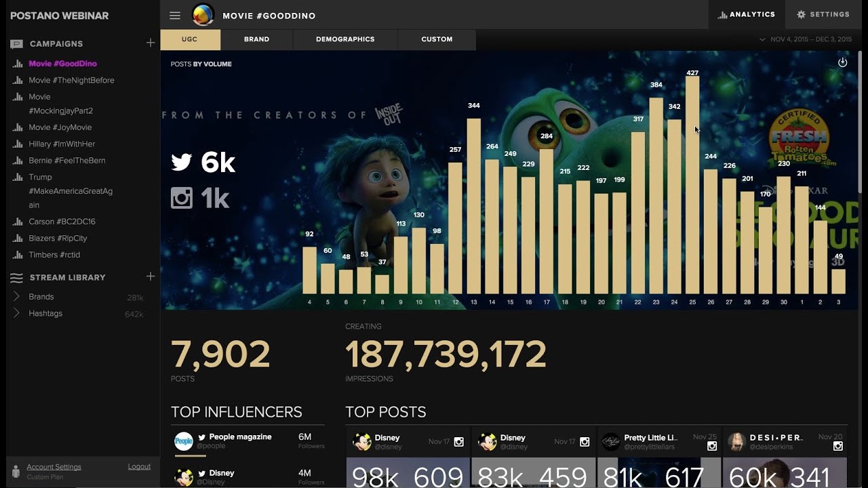Screen dimensions: 868x488
Task: Add a new stream with plus icon
Action: (x=151, y=277)
